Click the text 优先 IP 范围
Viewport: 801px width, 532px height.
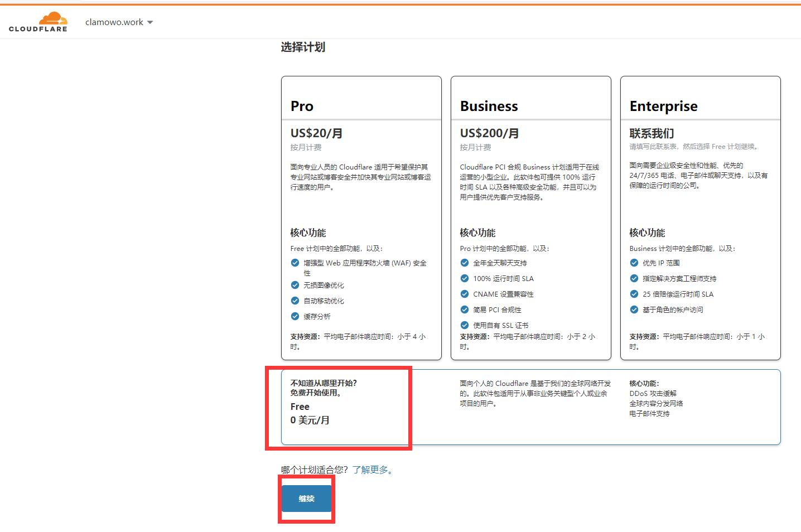(661, 263)
